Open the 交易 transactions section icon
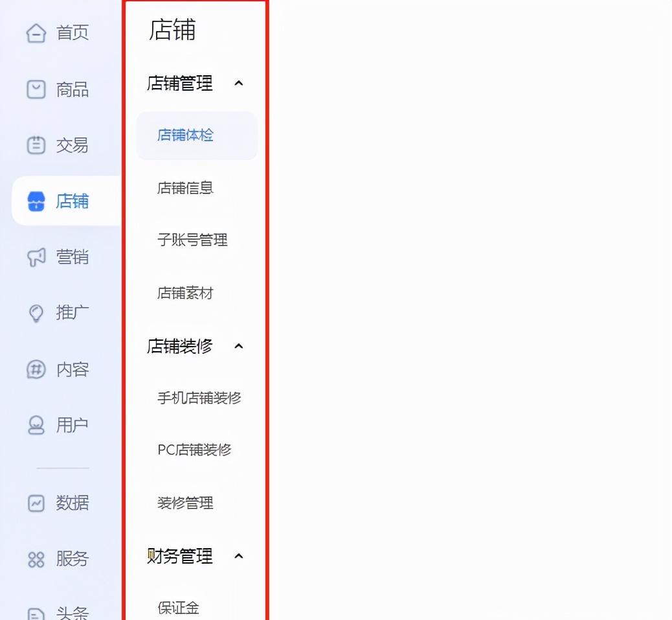Screen dimensions: 672x620 pos(37,145)
